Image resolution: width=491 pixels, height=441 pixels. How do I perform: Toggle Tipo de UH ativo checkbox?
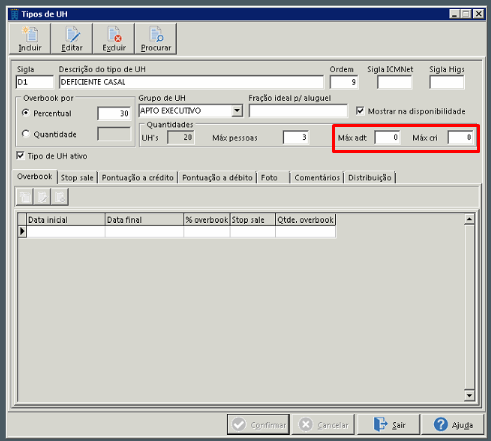click(20, 155)
